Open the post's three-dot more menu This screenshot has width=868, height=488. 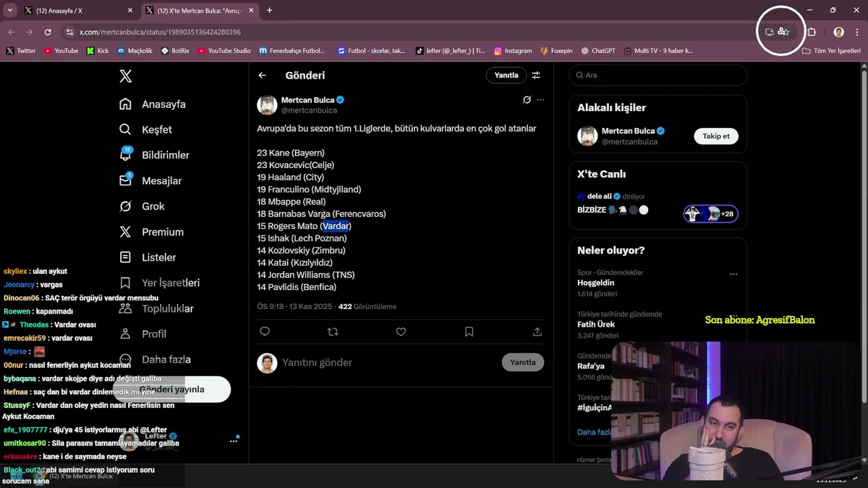tap(540, 100)
